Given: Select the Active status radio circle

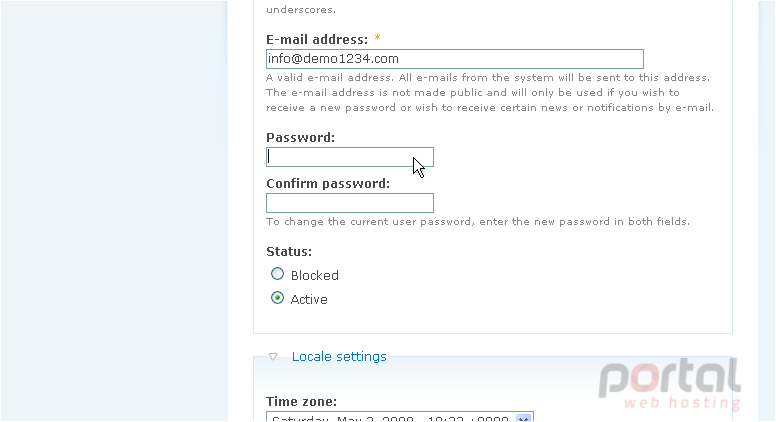Looking at the screenshot, I should point(278,298).
